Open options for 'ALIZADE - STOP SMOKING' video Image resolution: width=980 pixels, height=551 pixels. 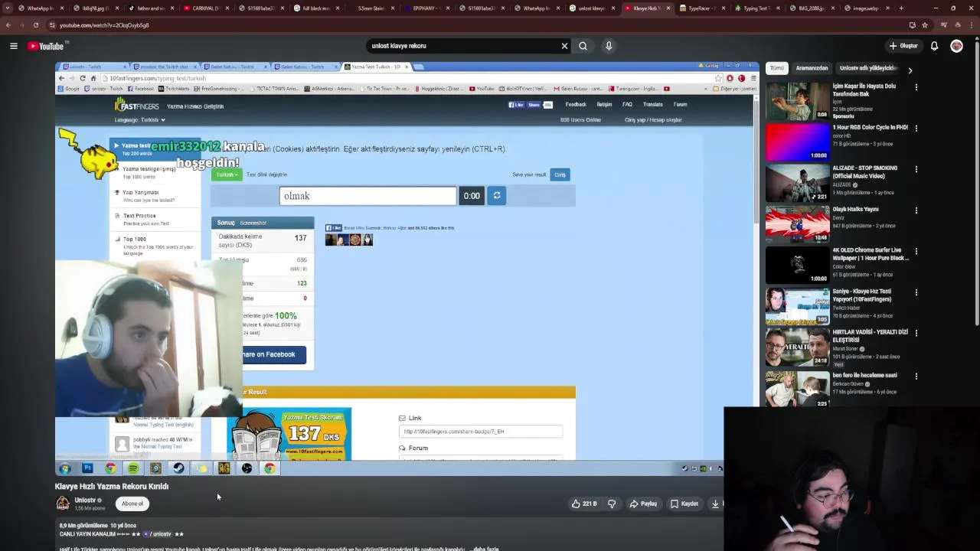(916, 169)
